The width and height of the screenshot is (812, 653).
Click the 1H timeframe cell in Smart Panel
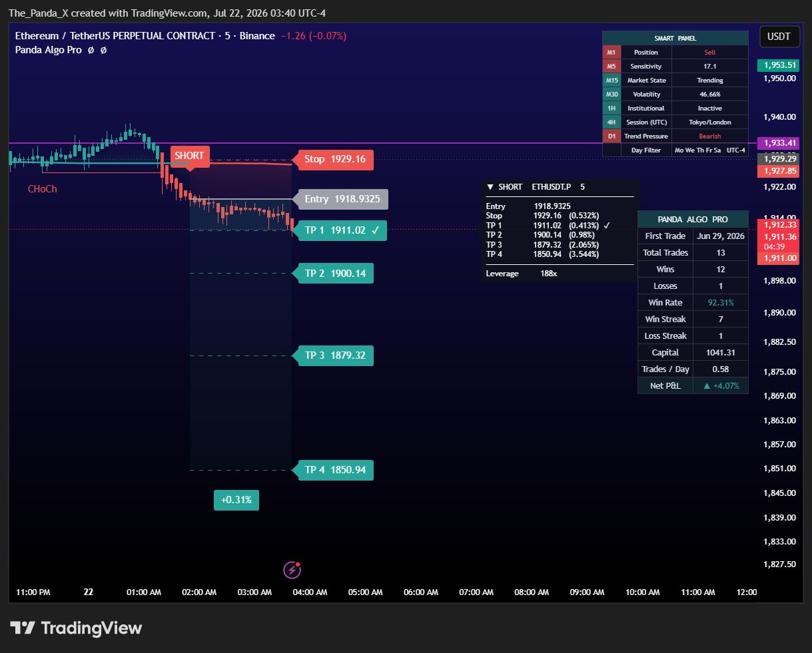[612, 108]
